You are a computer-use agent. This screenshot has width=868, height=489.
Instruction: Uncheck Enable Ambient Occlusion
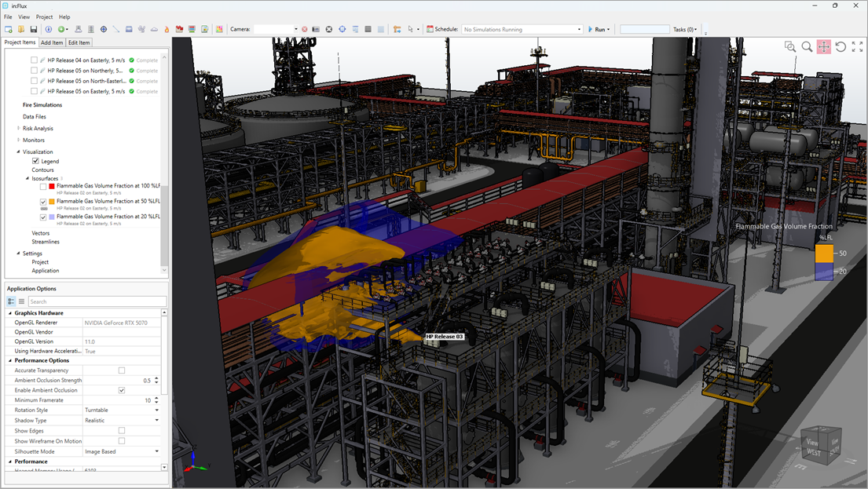click(x=122, y=390)
